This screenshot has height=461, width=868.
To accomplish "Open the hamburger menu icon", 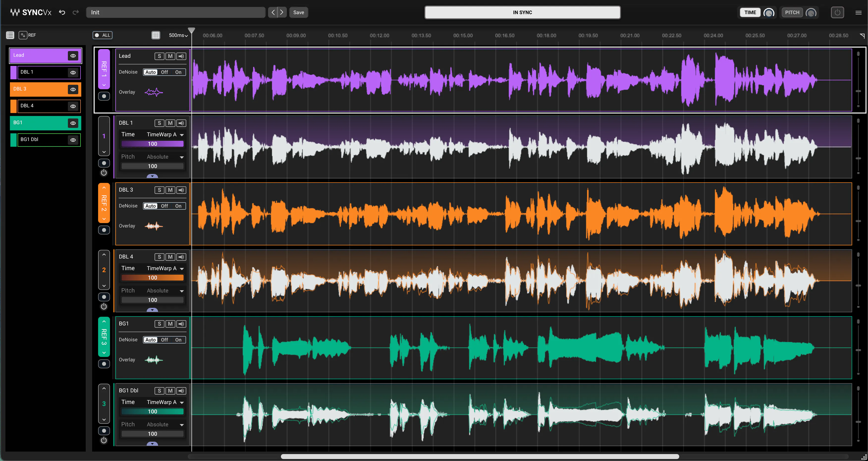I will coord(858,12).
